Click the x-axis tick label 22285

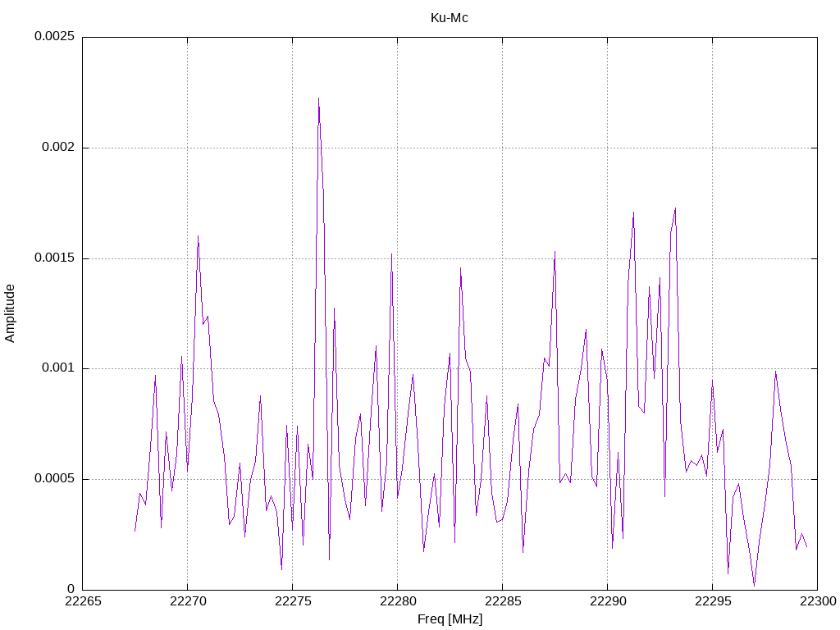[x=503, y=601]
